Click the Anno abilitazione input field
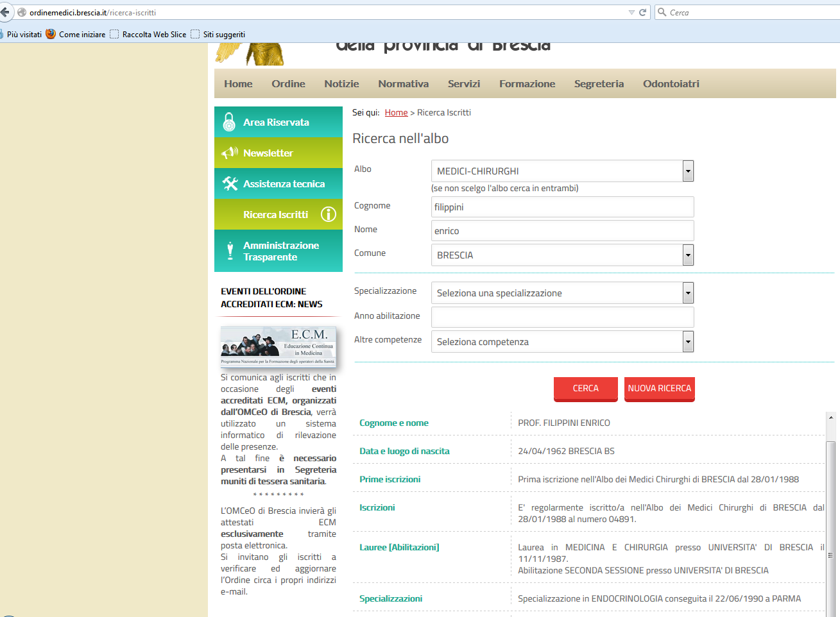840x617 pixels. click(x=563, y=317)
